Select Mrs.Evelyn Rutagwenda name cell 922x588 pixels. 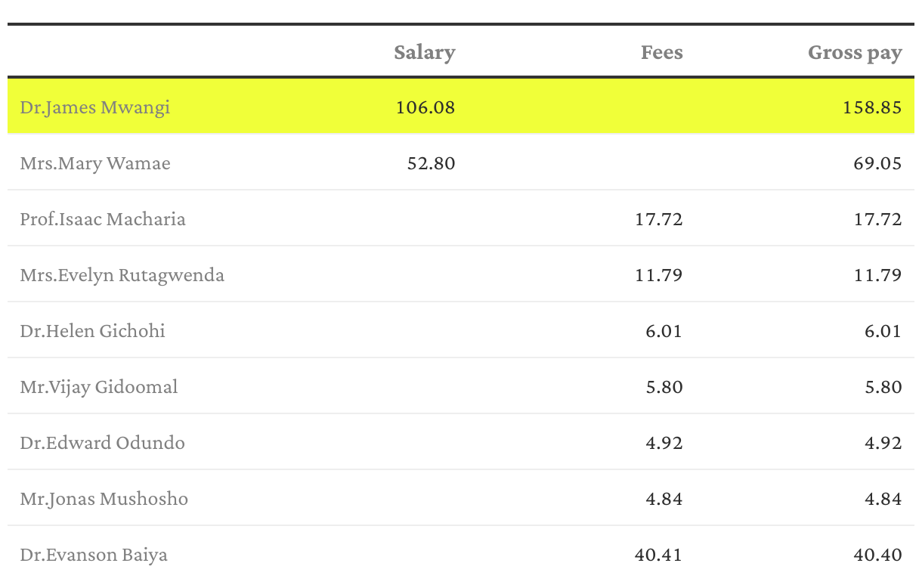(x=122, y=275)
